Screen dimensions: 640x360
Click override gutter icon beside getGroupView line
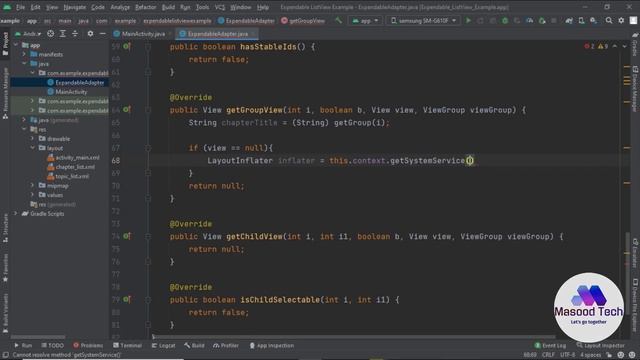tap(127, 109)
